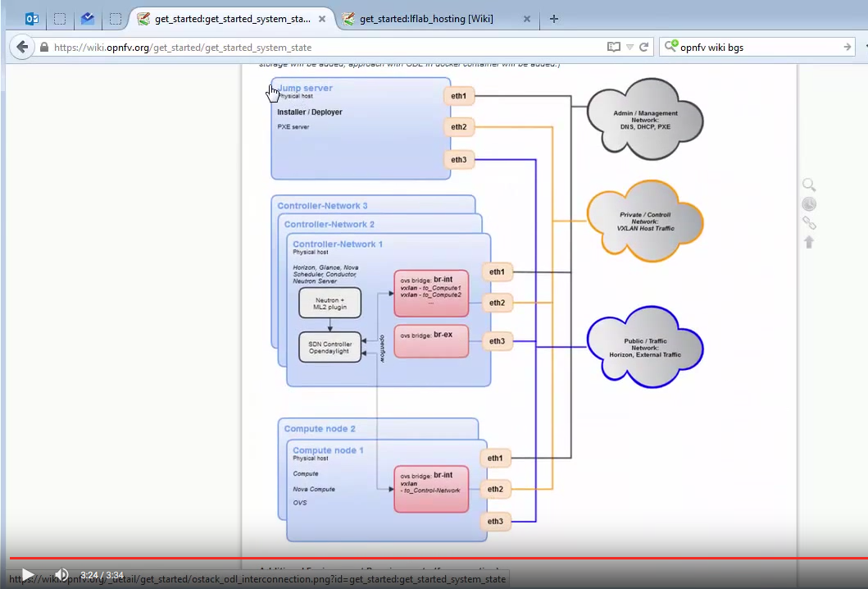Reload the current page
The width and height of the screenshot is (868, 589).
click(643, 47)
